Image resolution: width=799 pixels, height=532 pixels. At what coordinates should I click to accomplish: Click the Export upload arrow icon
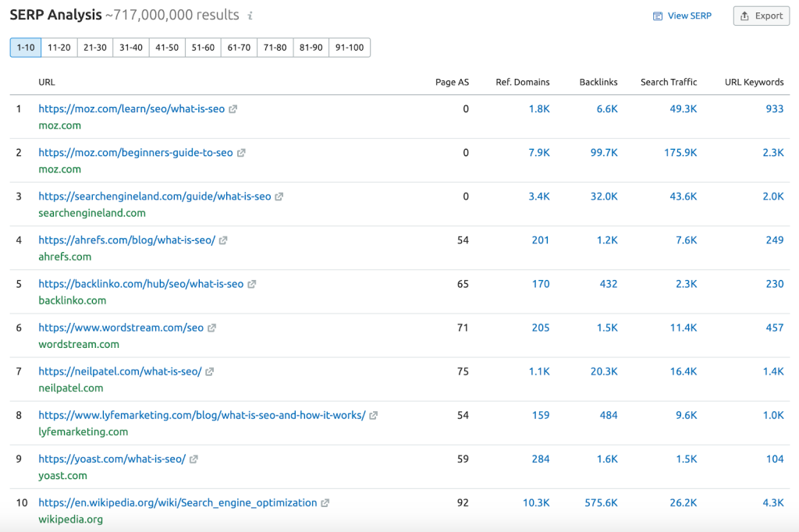coord(744,16)
